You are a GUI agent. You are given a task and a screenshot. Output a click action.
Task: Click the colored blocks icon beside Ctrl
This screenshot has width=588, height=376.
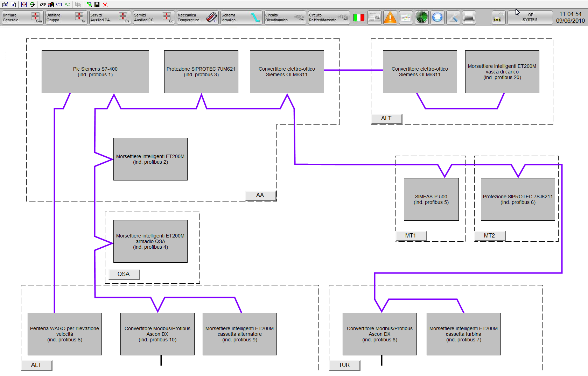(x=51, y=5)
